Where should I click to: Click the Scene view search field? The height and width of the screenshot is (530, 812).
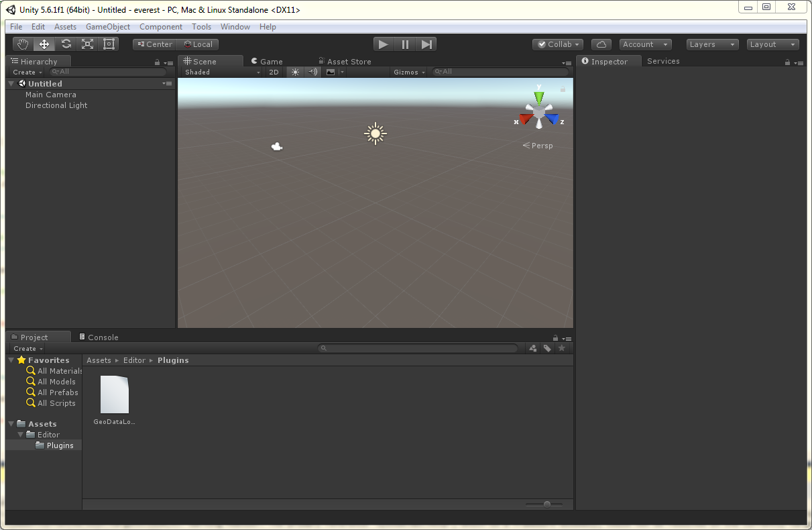tap(500, 72)
